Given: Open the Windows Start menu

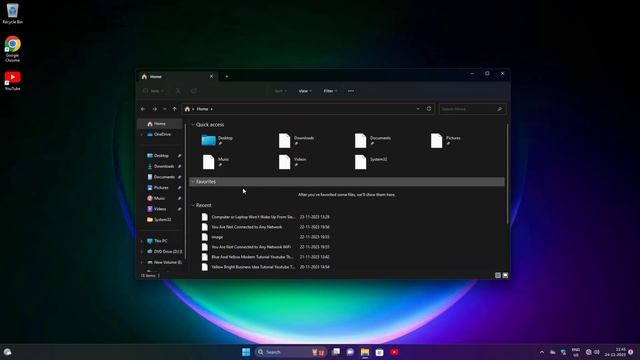Looking at the screenshot, I should 246,352.
